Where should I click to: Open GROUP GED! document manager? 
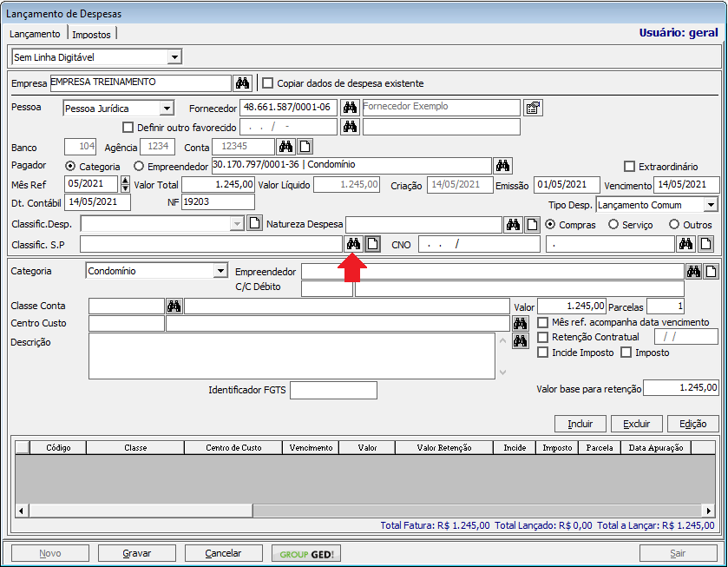coord(306,554)
